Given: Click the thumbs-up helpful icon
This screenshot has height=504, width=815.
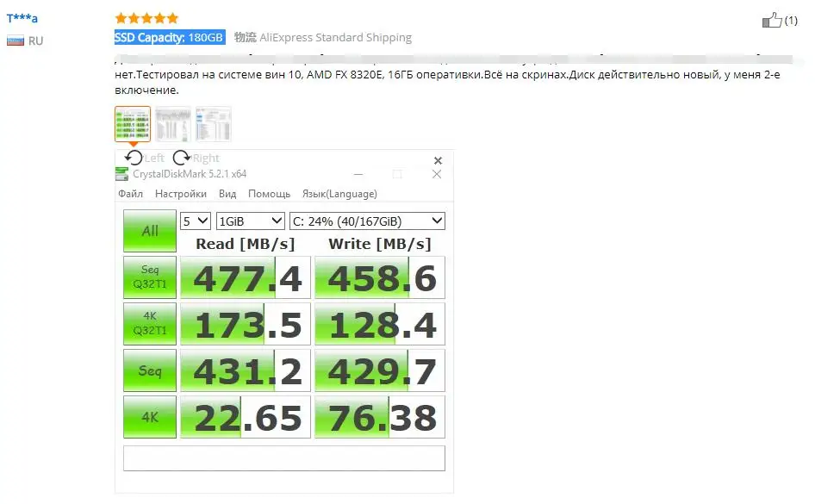Looking at the screenshot, I should click(x=772, y=21).
